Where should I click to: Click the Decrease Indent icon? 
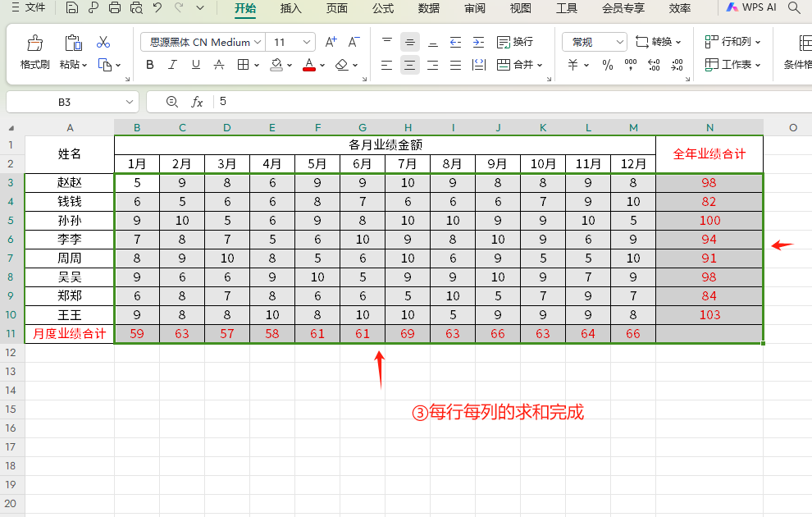(x=456, y=42)
